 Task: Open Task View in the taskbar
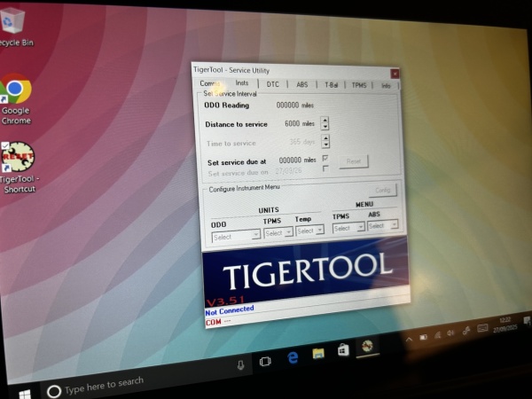pos(265,362)
